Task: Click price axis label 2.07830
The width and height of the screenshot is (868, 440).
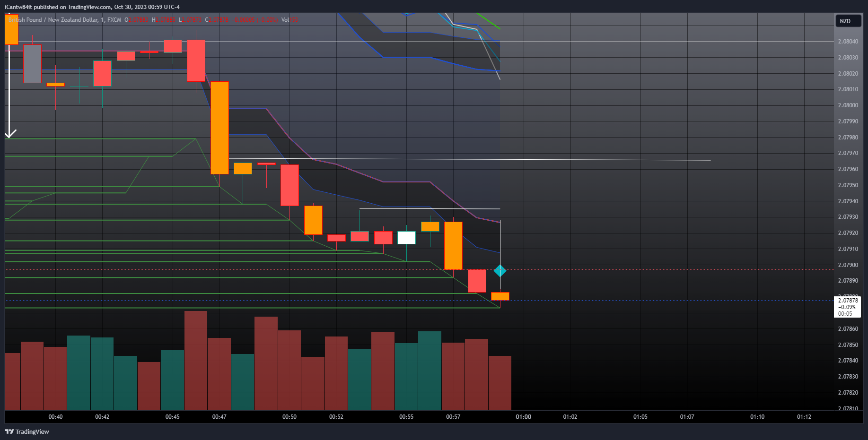Action: coord(848,377)
